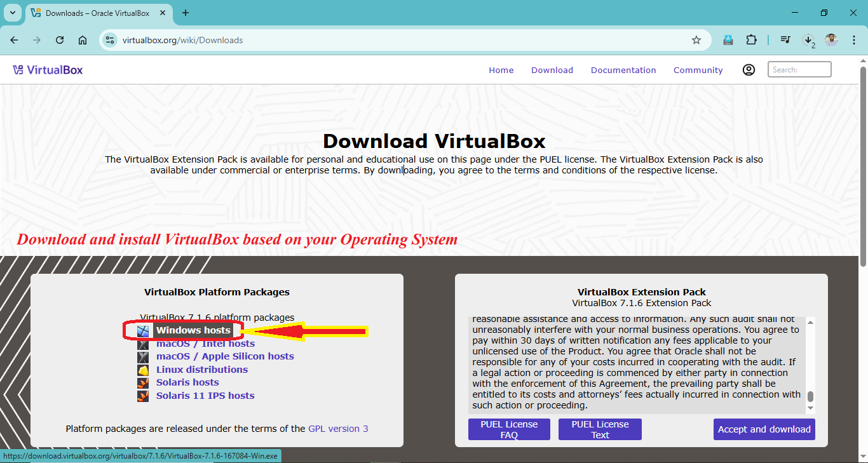Viewport: 868px width, 463px height.
Task: Open the blue extension icon in toolbar
Action: coord(728,40)
